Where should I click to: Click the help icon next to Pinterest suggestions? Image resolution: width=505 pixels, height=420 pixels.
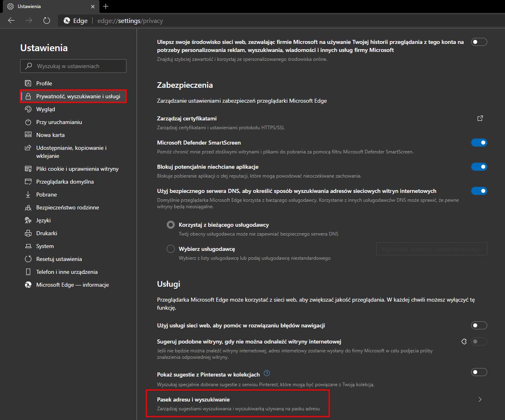(267, 373)
